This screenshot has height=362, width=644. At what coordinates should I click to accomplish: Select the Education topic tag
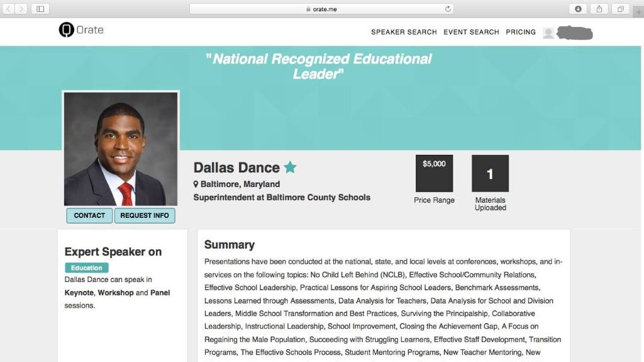(x=87, y=268)
